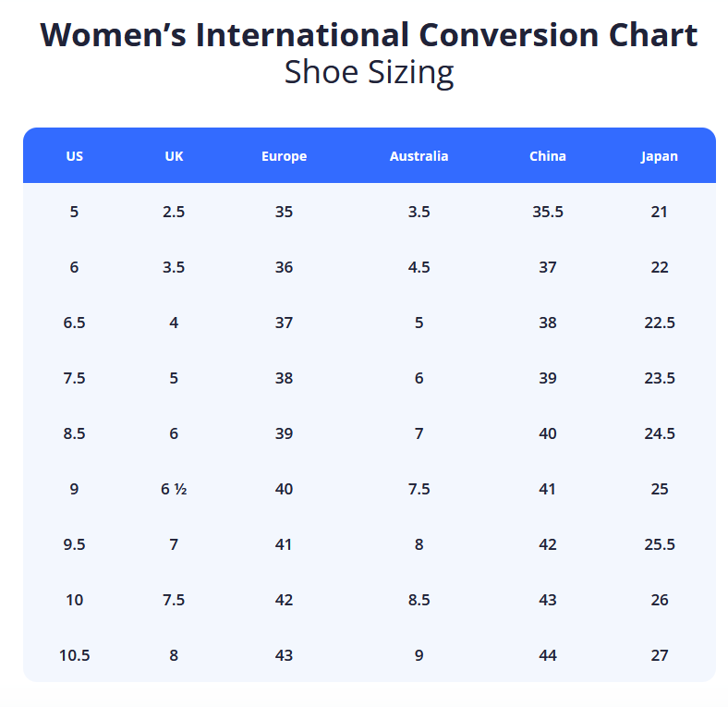Select the China size 44 cell

(548, 655)
